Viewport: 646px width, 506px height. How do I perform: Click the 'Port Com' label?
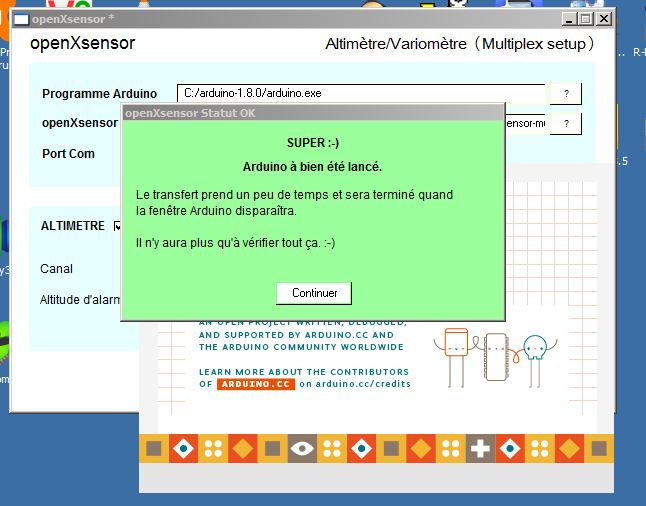68,154
